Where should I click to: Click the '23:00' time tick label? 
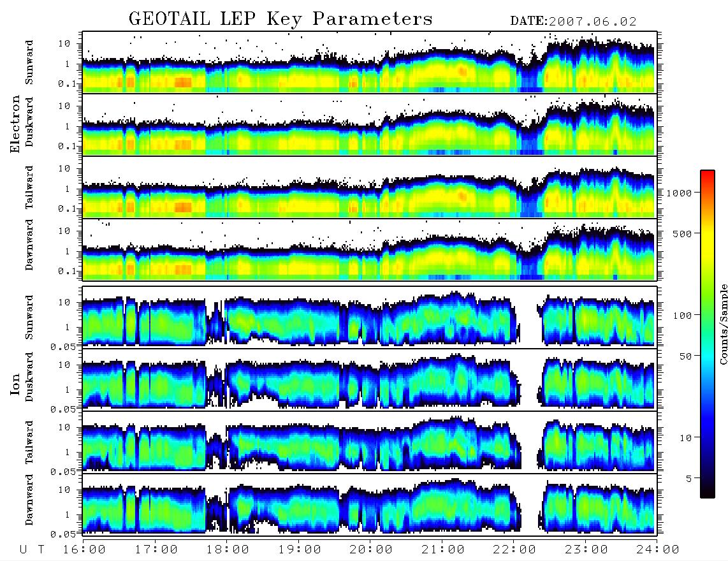tap(586, 550)
